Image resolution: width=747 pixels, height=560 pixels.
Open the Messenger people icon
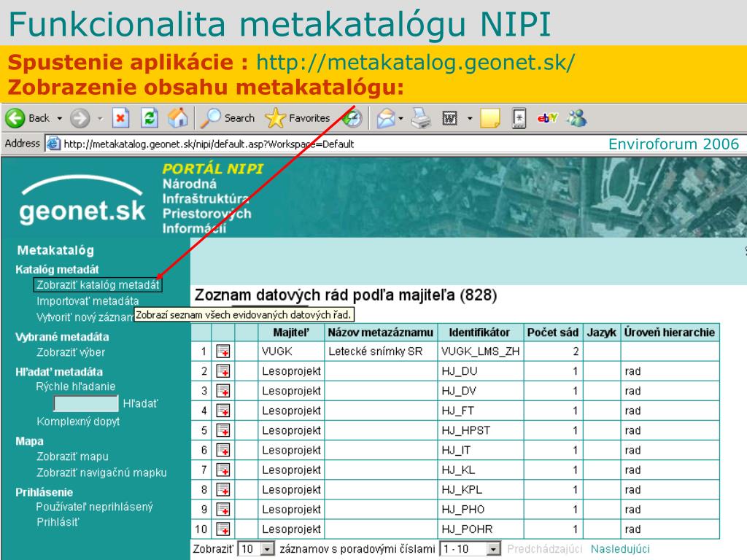pos(576,118)
